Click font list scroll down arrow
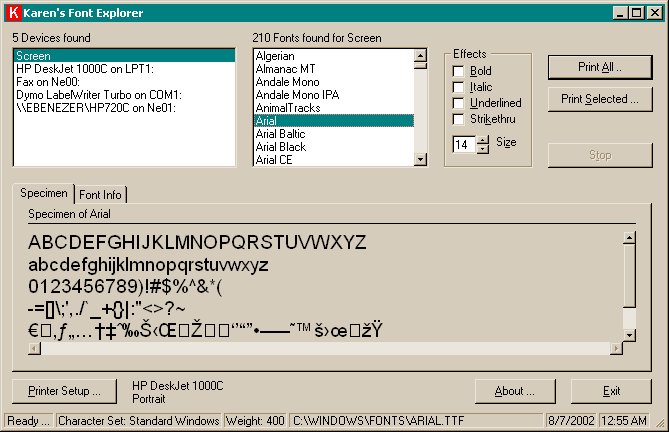Image resolution: width=669 pixels, height=432 pixels. pyautogui.click(x=420, y=159)
